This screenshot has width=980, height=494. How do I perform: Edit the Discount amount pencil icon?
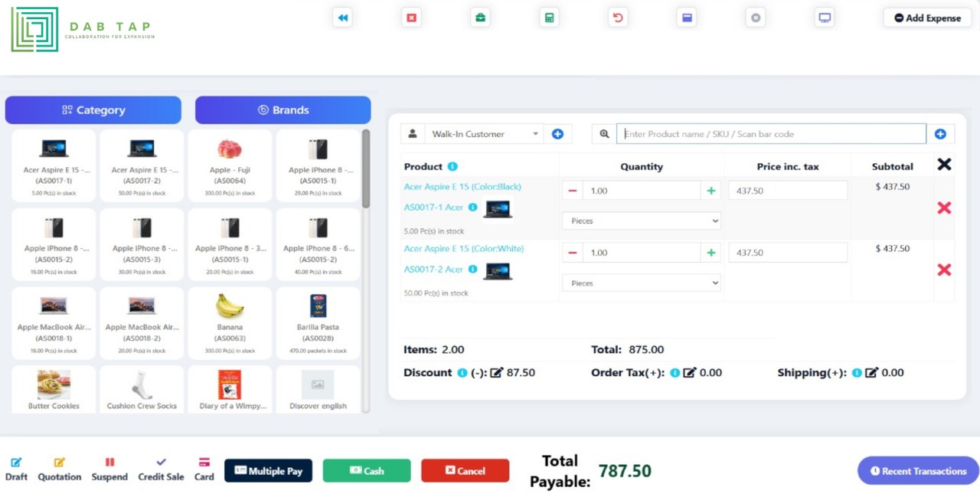click(x=496, y=373)
